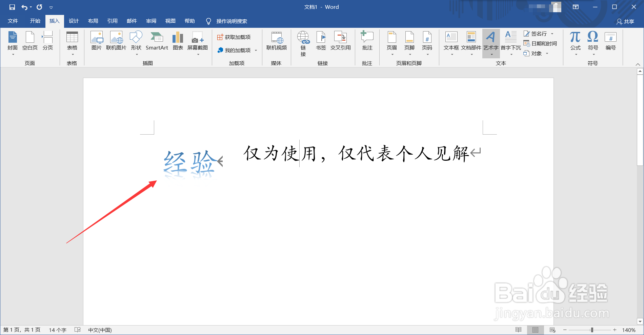
Task: Insert a 书签 bookmark
Action: [x=321, y=41]
